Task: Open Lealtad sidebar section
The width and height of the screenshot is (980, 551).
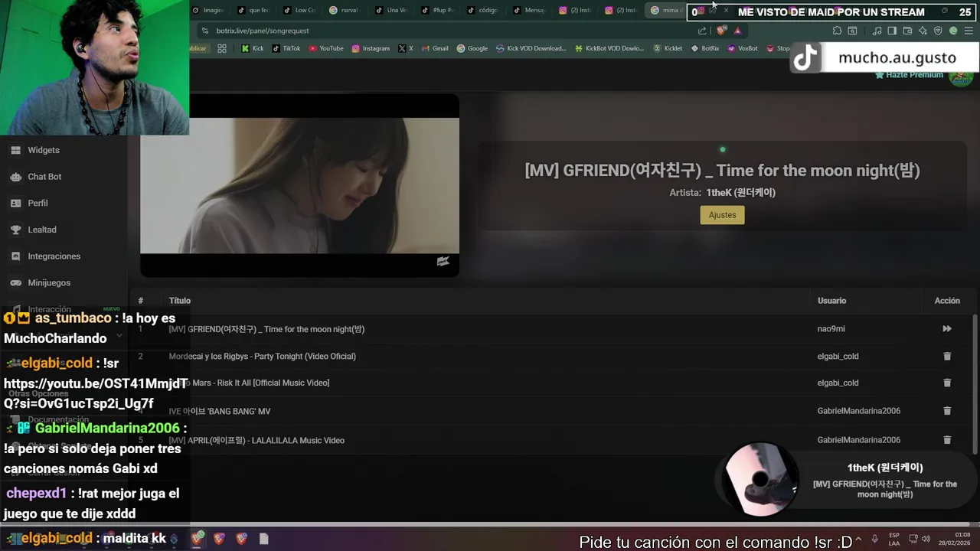Action: pyautogui.click(x=42, y=230)
